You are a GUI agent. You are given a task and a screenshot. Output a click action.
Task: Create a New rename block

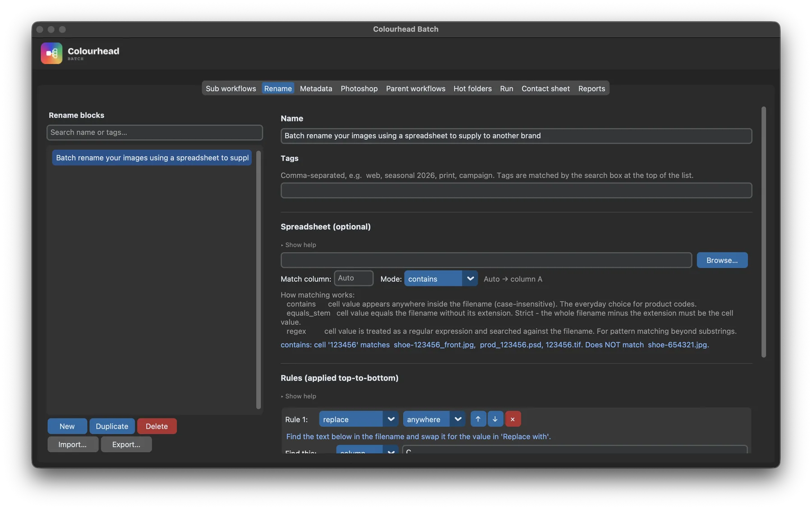coord(67,426)
